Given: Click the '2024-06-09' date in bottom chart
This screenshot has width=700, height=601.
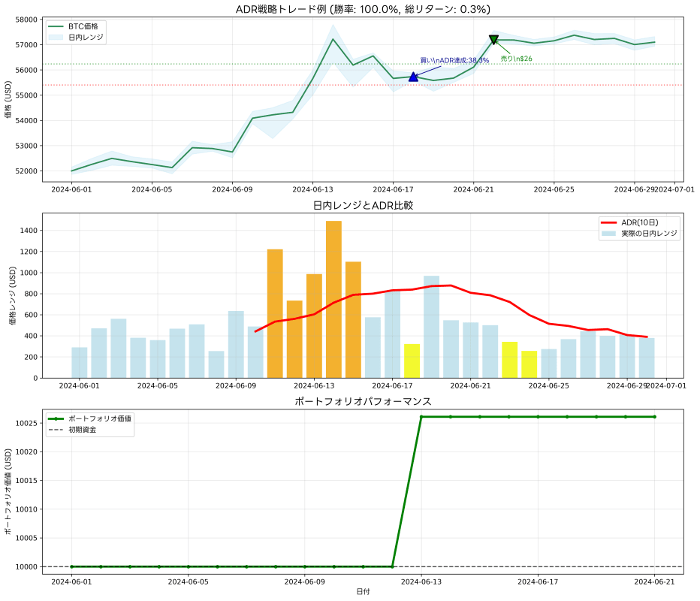Looking at the screenshot, I should pyautogui.click(x=305, y=581).
